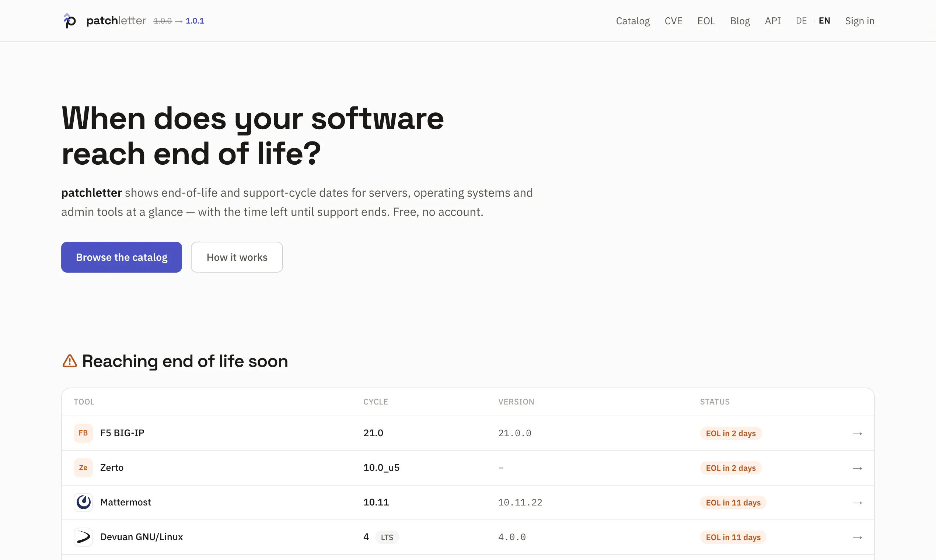
Task: Click the VERSION column header
Action: (516, 402)
